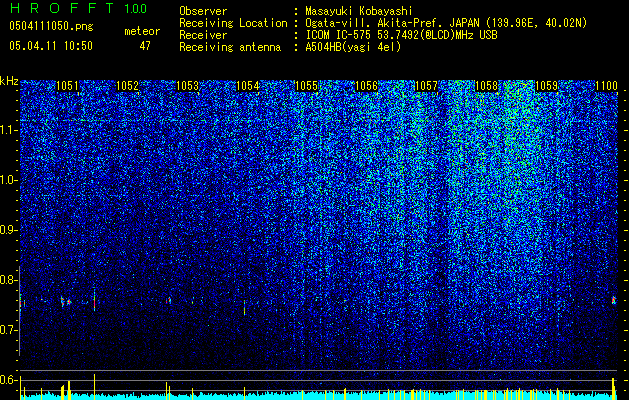Click the Receiving Location label
629x400 pixels.
coord(233,23)
